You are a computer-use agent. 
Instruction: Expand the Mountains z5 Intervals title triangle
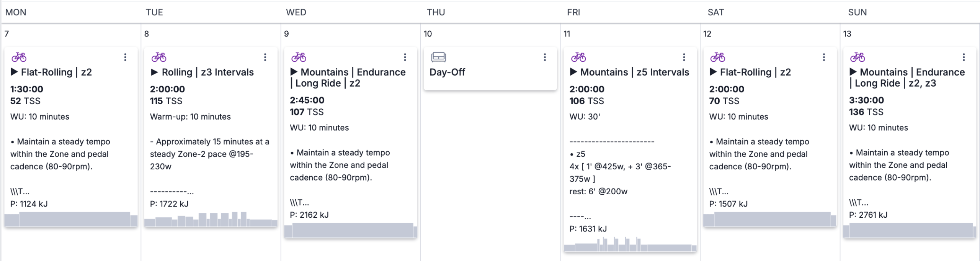click(x=573, y=72)
